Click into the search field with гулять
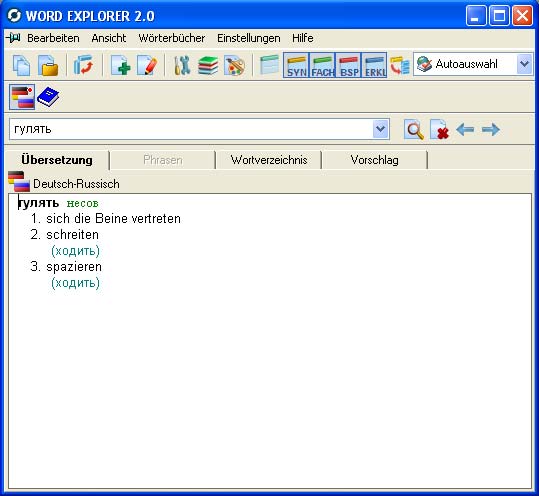Image resolution: width=539 pixels, height=496 pixels. (191, 129)
